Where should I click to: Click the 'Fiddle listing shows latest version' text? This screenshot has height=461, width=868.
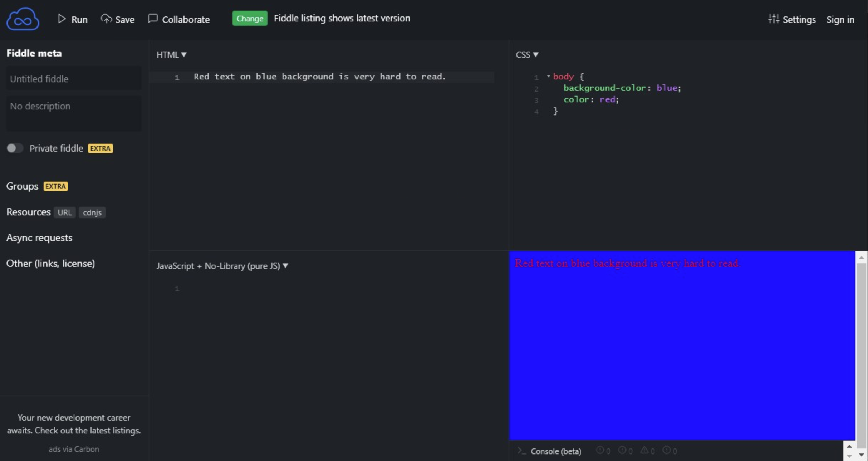click(342, 18)
